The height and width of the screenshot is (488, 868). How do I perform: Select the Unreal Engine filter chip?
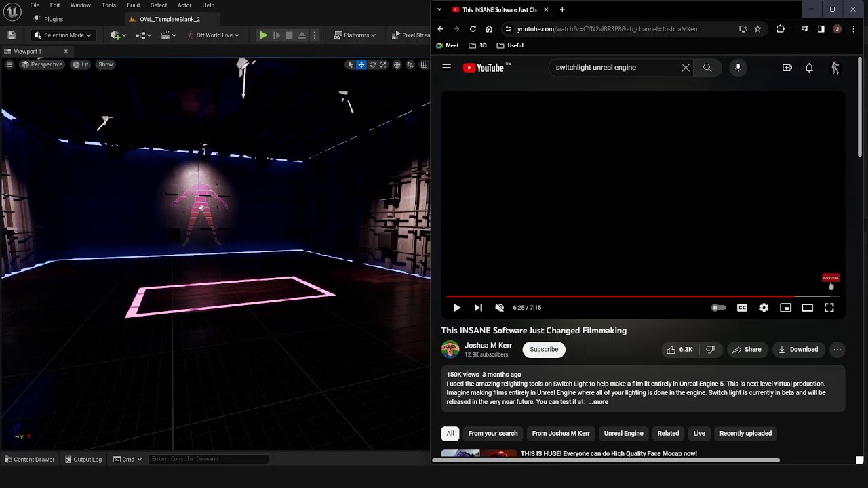click(623, 433)
